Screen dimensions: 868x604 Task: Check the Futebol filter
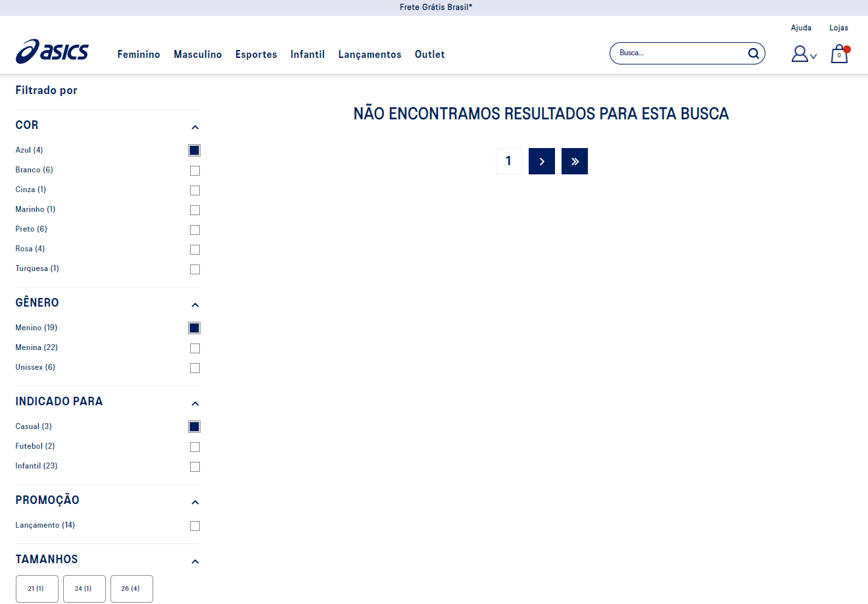pos(195,447)
